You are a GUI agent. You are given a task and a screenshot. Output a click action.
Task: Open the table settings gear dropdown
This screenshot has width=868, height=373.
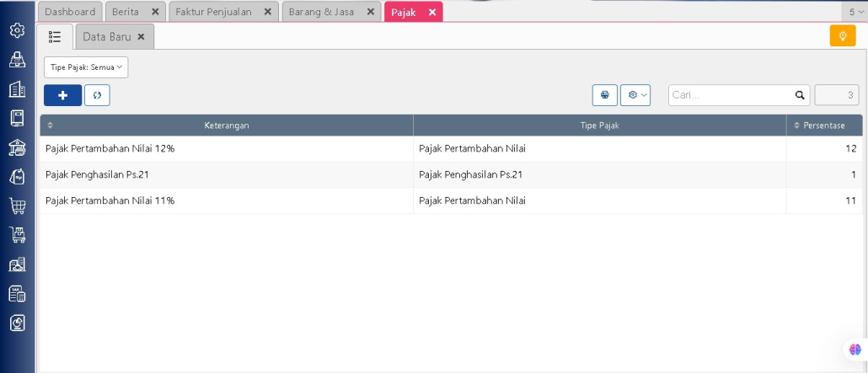(x=635, y=95)
